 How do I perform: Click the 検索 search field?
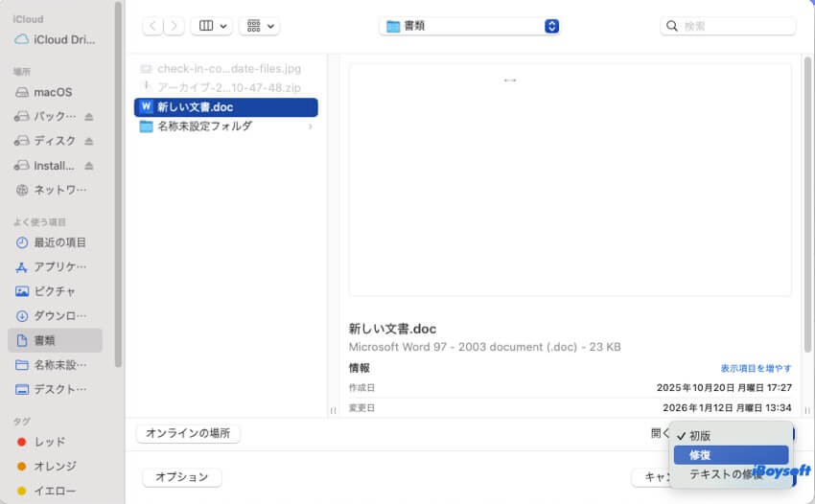[x=728, y=26]
